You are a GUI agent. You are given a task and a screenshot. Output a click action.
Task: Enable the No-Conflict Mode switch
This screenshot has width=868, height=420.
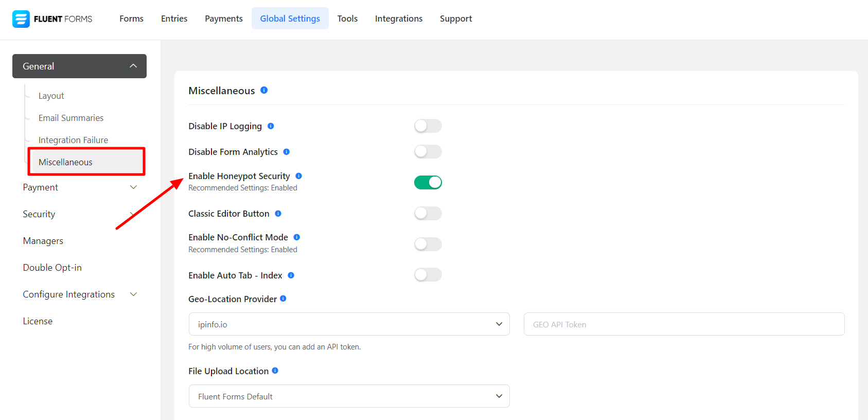click(x=428, y=244)
